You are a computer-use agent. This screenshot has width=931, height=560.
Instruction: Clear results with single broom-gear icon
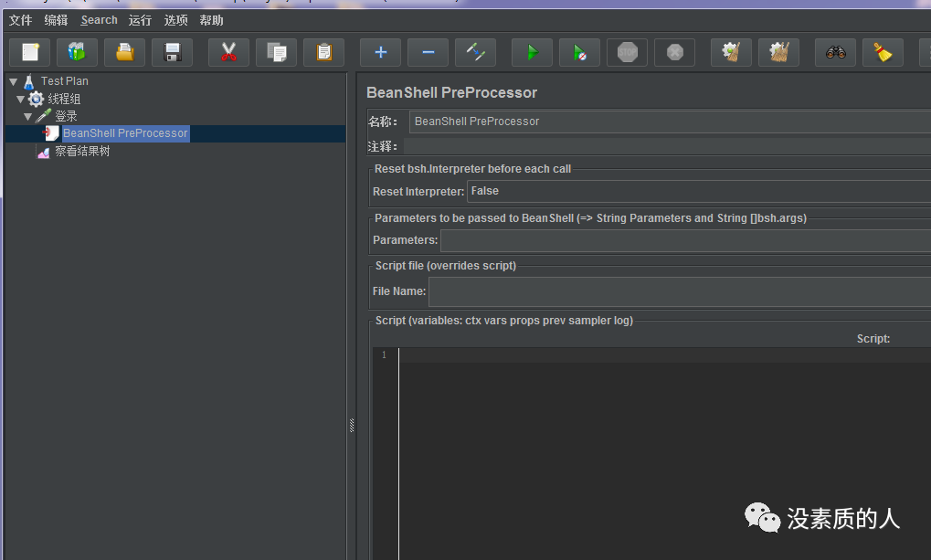(732, 52)
